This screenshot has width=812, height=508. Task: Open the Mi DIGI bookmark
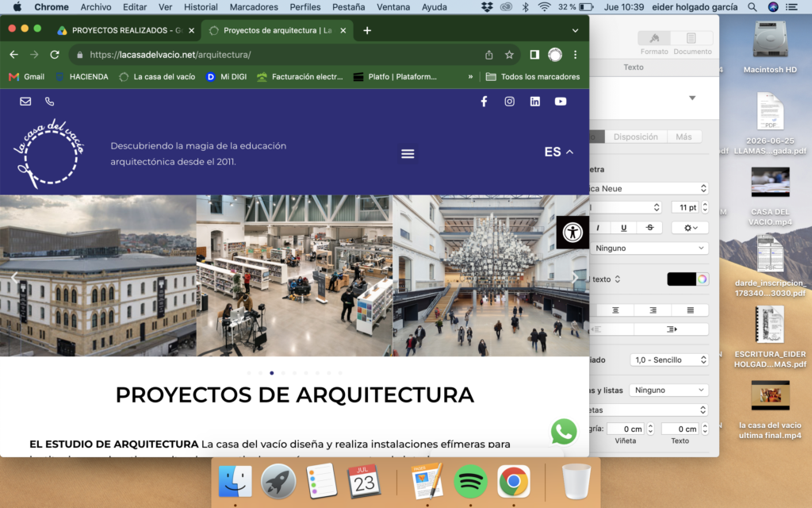226,77
